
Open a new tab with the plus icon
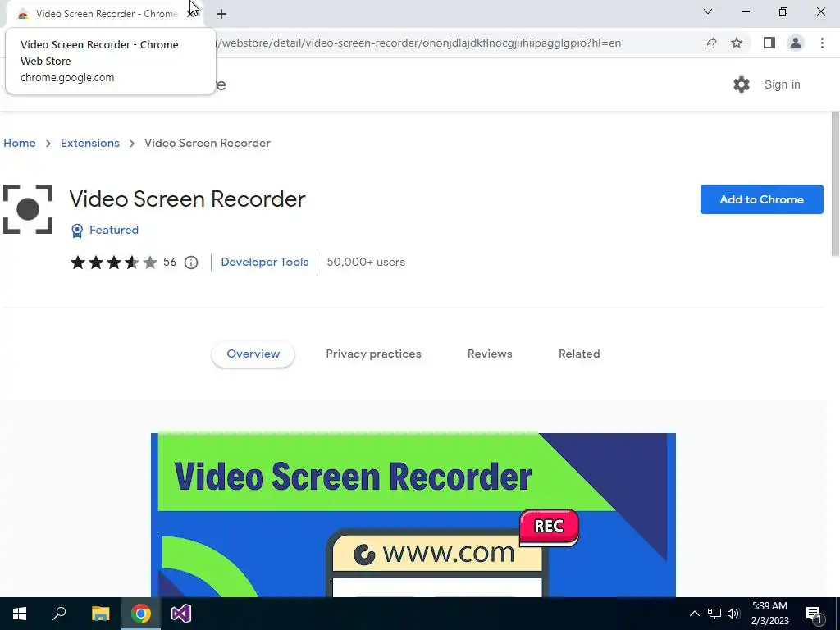(221, 14)
